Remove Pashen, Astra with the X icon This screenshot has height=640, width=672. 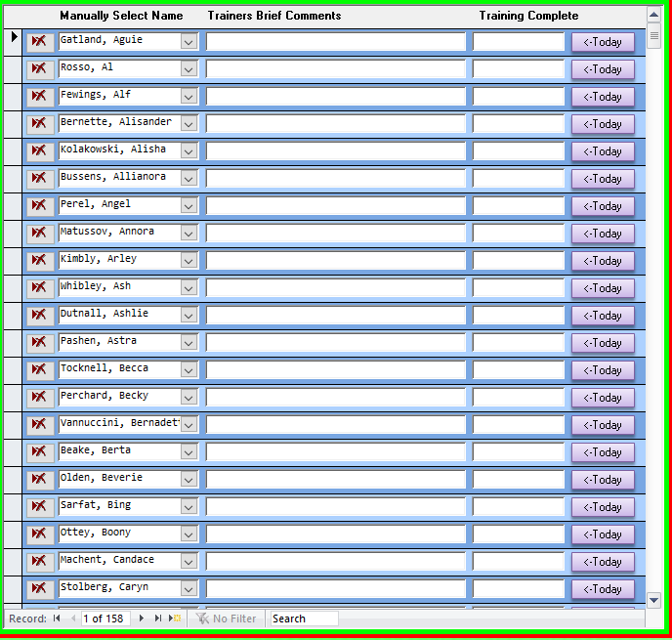(x=40, y=343)
